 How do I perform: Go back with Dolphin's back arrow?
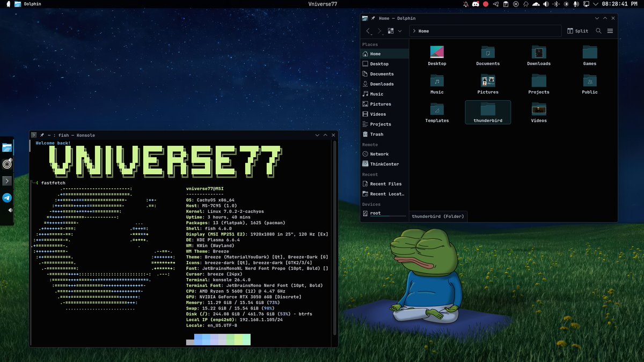pos(368,31)
